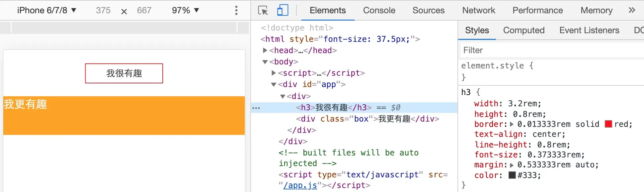
Task: Open the #333 color swatch
Action: (x=512, y=175)
